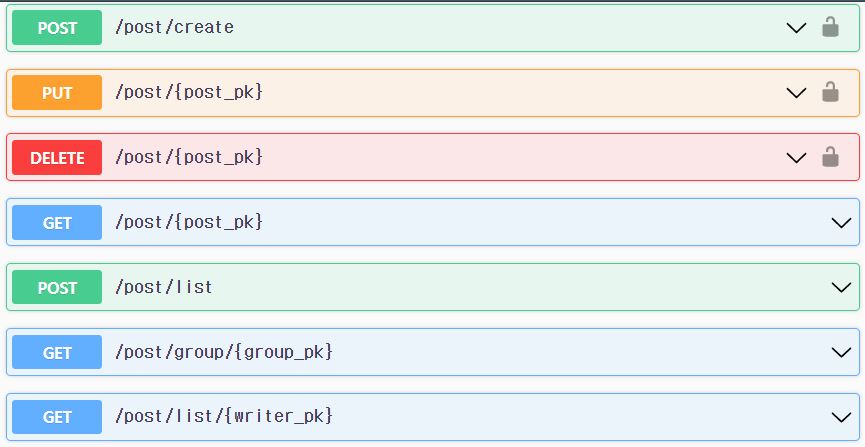Expand the PUT /post/{post_pk} chevron

point(796,93)
